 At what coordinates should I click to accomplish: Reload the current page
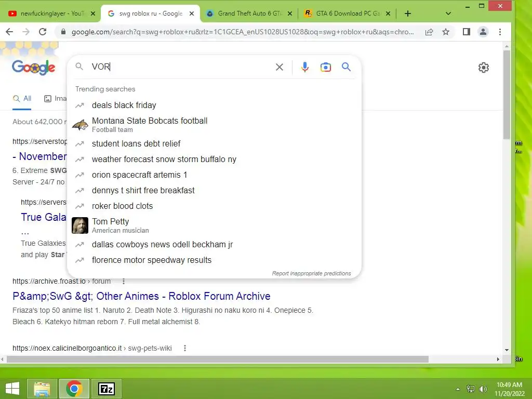(43, 32)
